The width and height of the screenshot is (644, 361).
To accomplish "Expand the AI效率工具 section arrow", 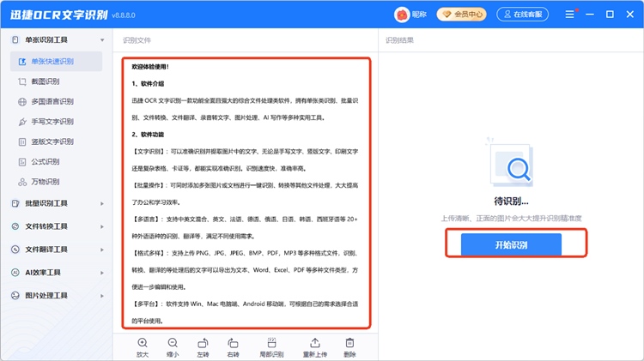I will pyautogui.click(x=102, y=273).
